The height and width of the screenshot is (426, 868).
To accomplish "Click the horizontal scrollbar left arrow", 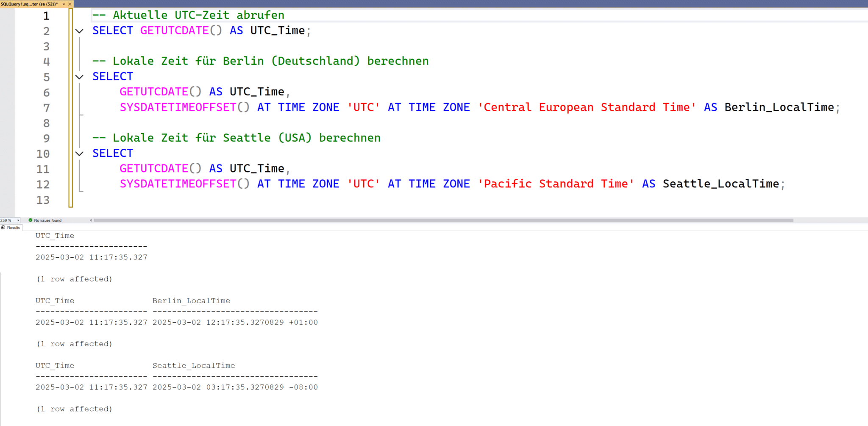I will [91, 220].
